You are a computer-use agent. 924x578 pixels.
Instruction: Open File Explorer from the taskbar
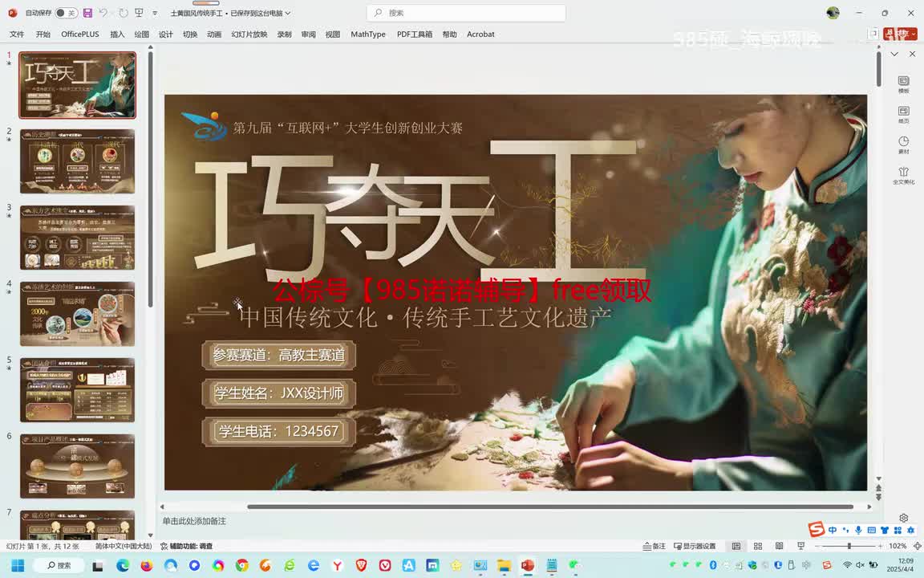tap(503, 566)
